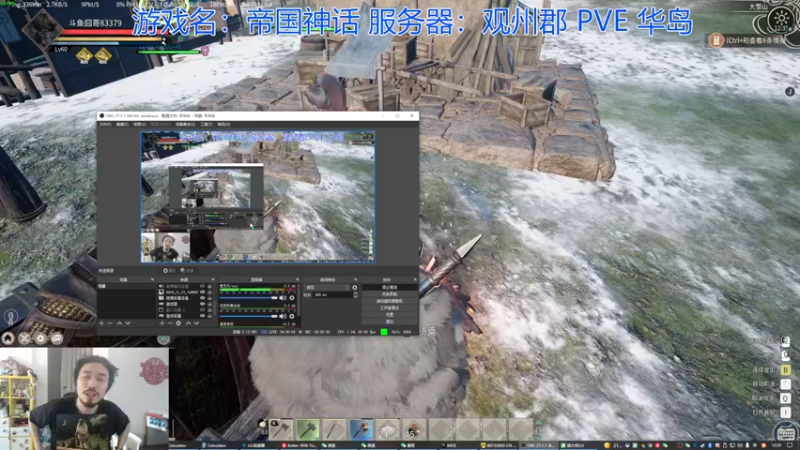Click 退出 button in OBS controls
The height and width of the screenshot is (450, 800).
click(x=390, y=321)
